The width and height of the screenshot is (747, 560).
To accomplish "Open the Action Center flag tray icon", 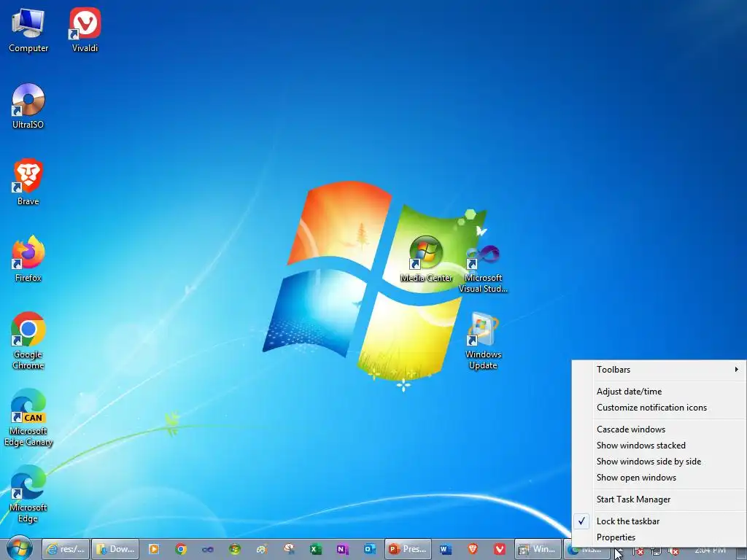I will (x=638, y=551).
